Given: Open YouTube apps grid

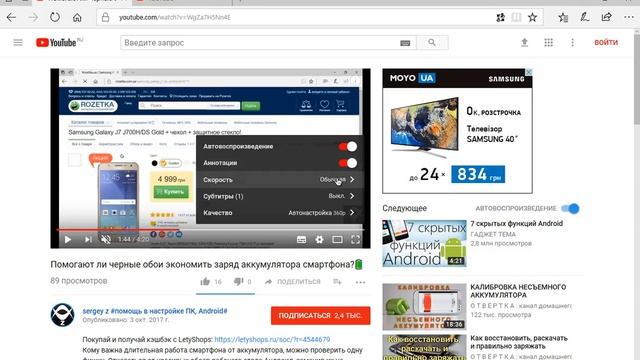Looking at the screenshot, I should (x=549, y=42).
